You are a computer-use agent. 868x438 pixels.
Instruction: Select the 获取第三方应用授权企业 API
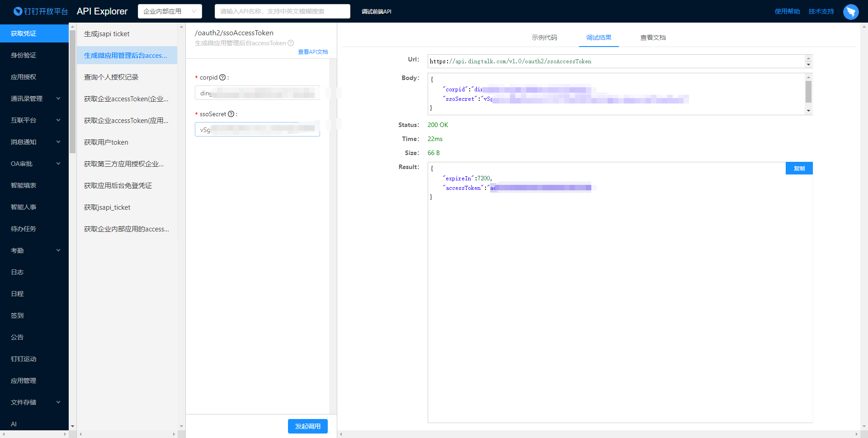pyautogui.click(x=127, y=164)
